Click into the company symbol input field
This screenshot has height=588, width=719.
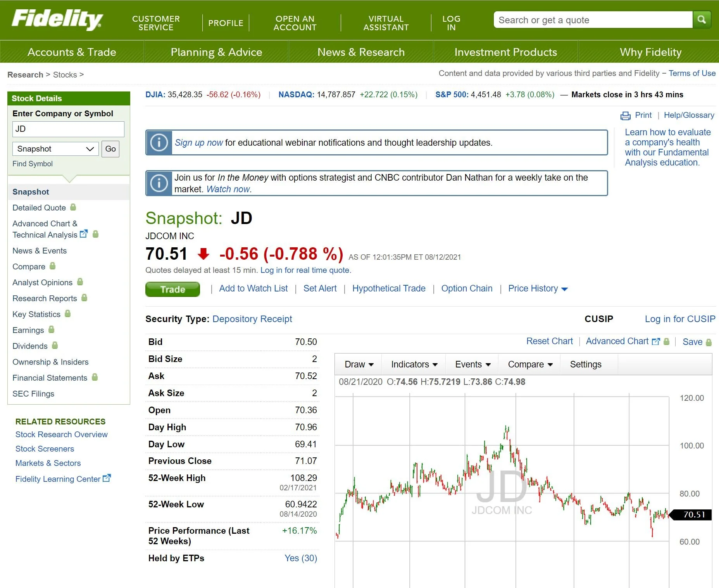(68, 129)
